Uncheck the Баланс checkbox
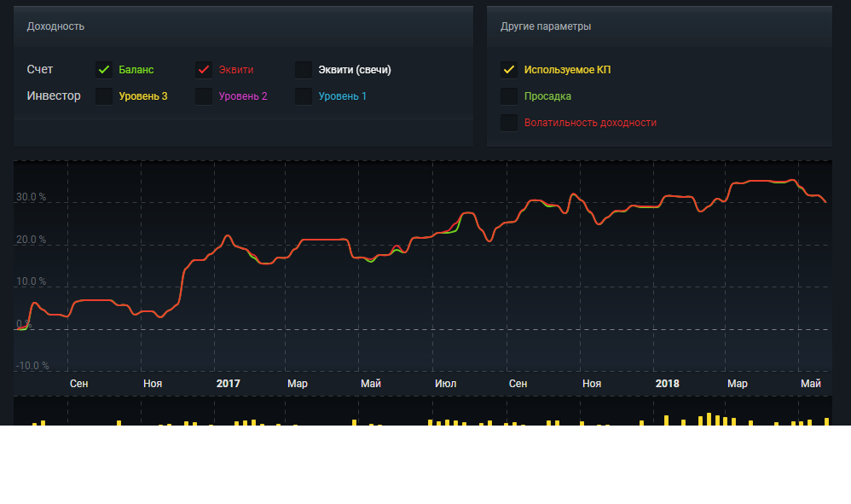This screenshot has width=851, height=504. [104, 70]
